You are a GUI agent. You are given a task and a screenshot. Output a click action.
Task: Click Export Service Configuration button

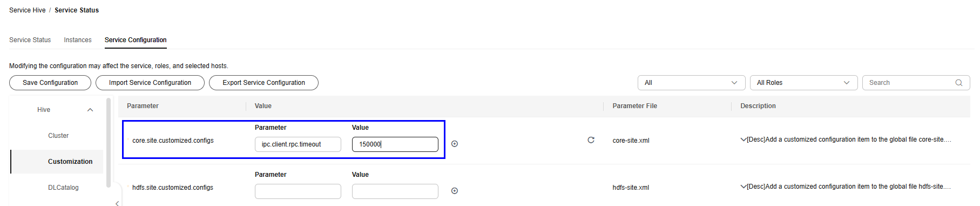263,83
